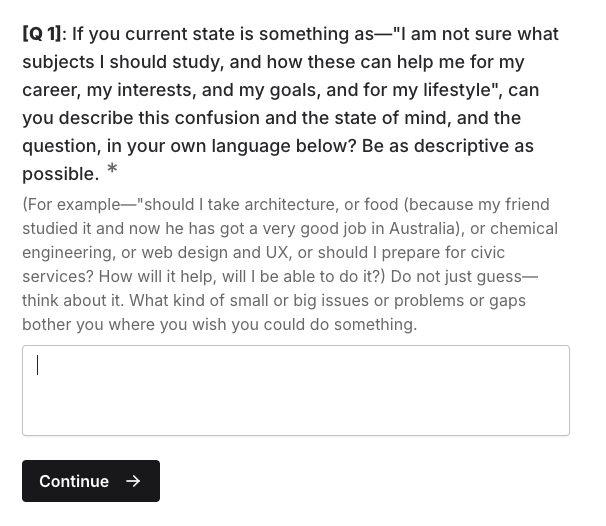Click the phrase "Be as descriptive as"

pyautogui.click(x=448, y=146)
